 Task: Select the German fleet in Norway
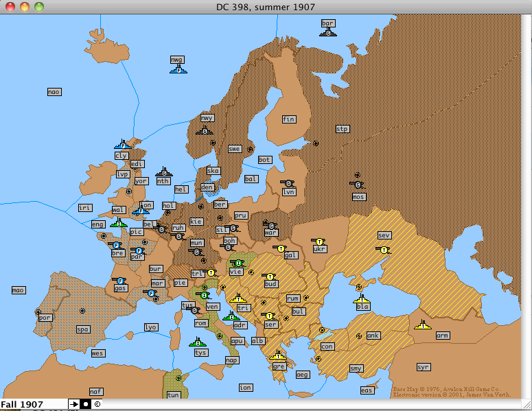205,130
